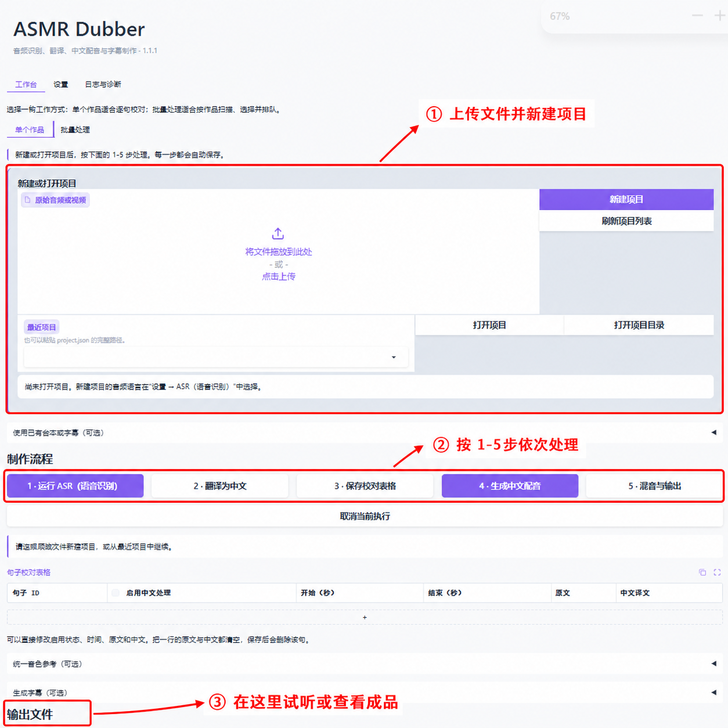Screen dimensions: 728x728
Task: Click step 2 翻译为中文 button
Action: click(220, 486)
